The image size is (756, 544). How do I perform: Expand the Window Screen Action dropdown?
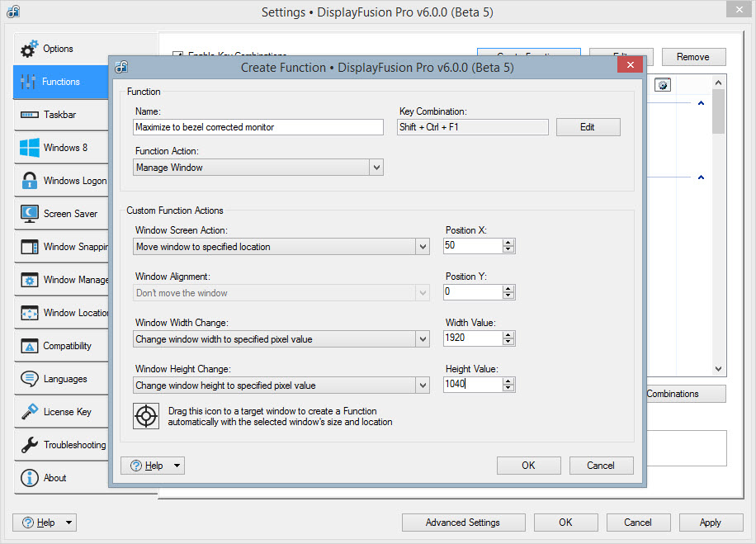[x=423, y=247]
